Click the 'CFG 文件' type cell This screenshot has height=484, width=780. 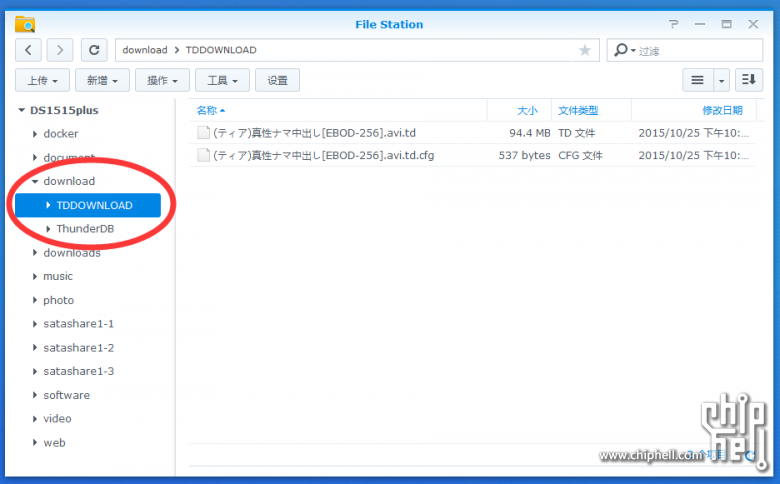580,155
